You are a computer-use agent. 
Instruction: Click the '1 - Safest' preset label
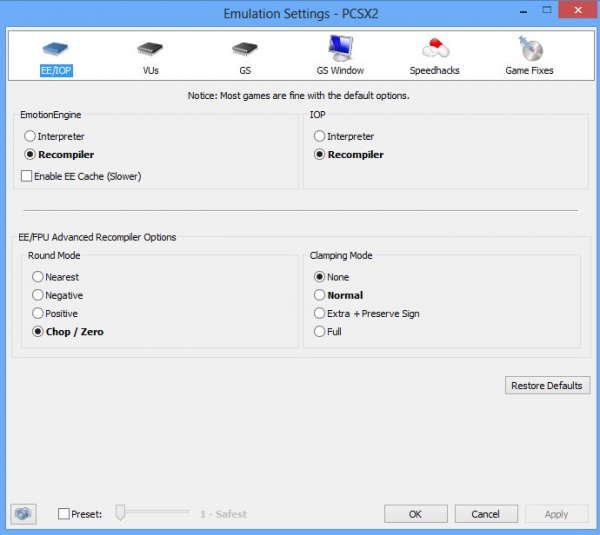(x=223, y=514)
